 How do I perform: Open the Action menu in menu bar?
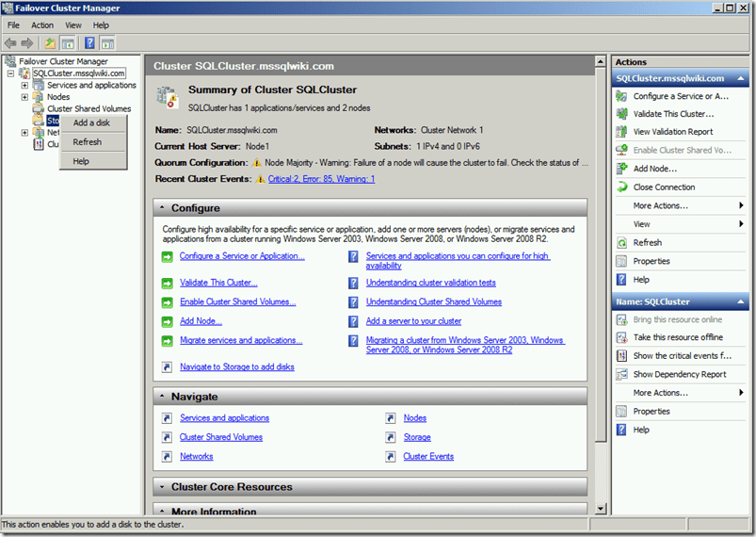42,24
